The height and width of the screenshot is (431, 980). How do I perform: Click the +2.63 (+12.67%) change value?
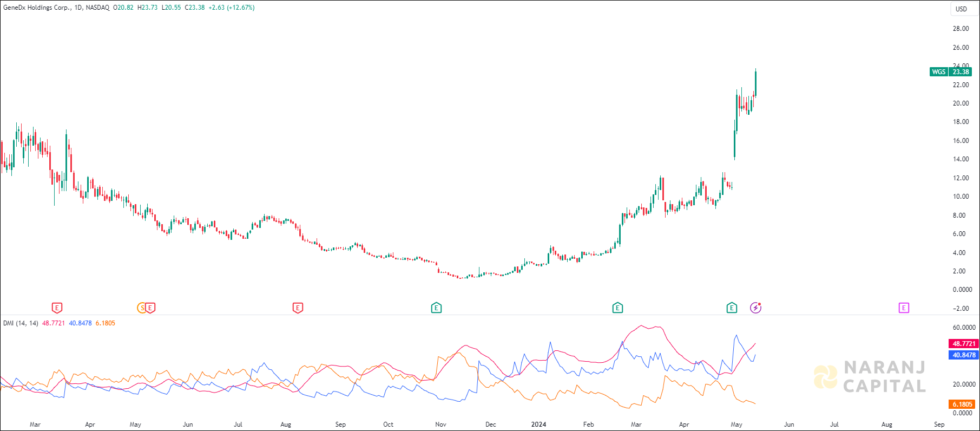coord(232,8)
